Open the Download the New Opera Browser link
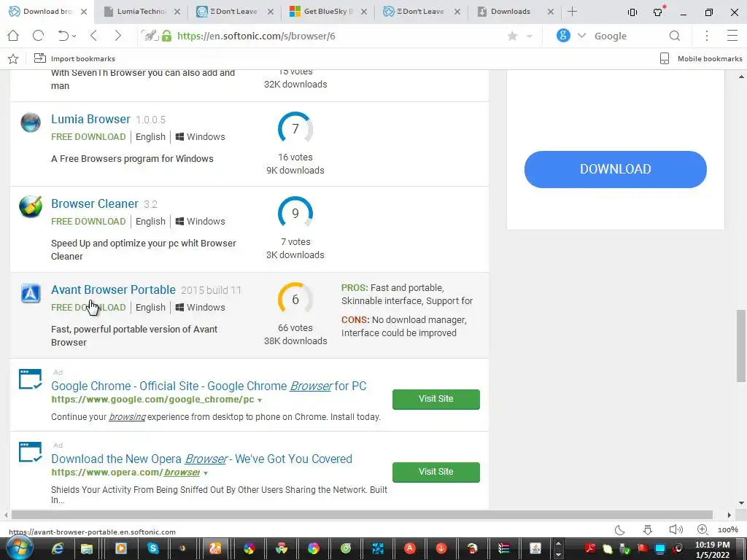The width and height of the screenshot is (747, 560). (x=201, y=459)
